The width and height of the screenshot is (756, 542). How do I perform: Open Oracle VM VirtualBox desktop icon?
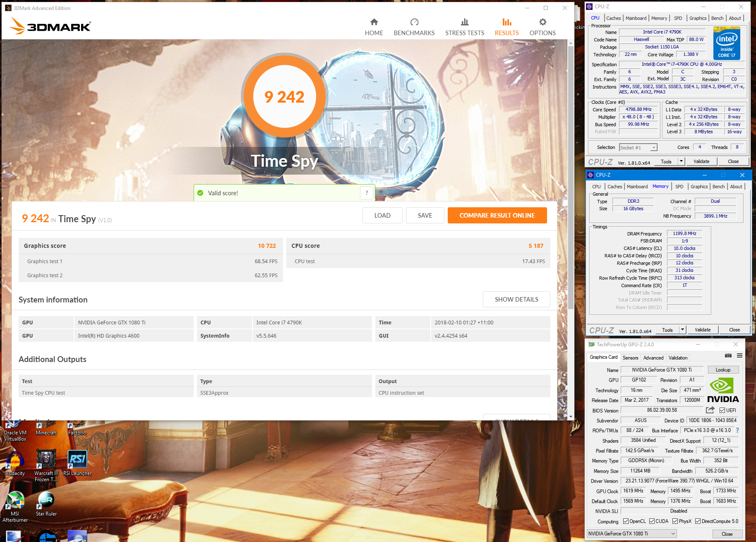(15, 431)
